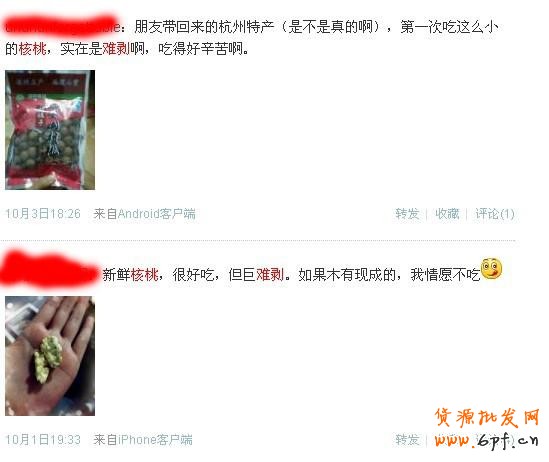Open the red 核桃 keyword in second post

pyautogui.click(x=144, y=274)
